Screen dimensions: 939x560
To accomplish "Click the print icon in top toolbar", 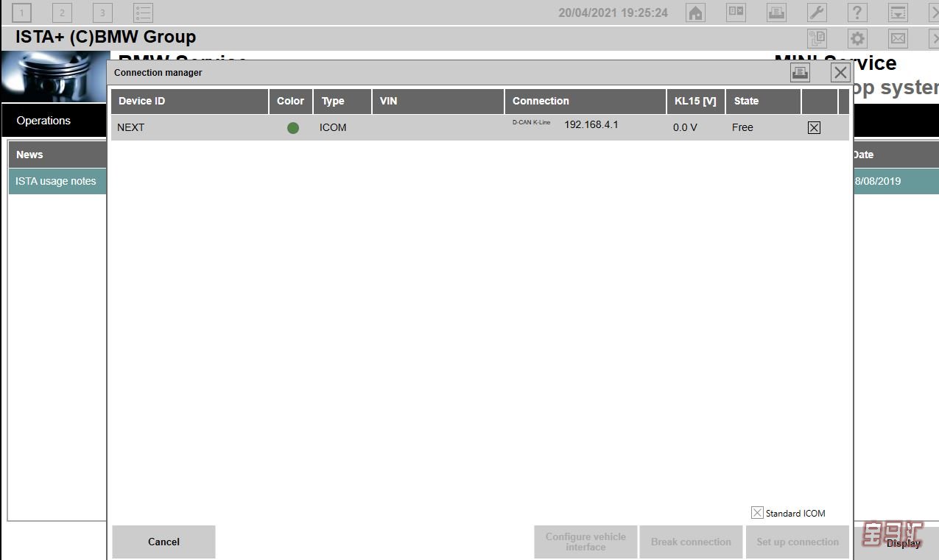I will (776, 13).
